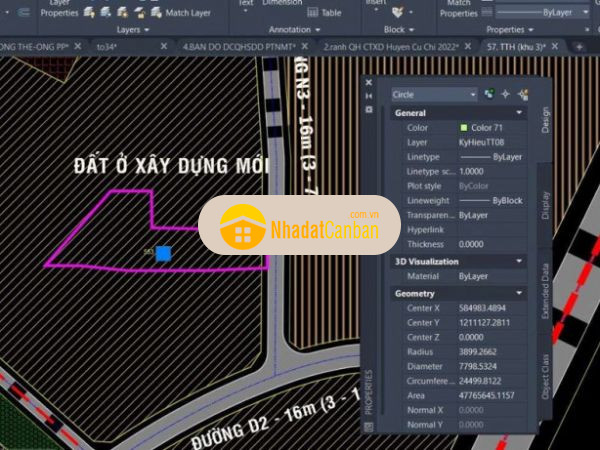The image size is (600, 450).
Task: Open the 2.ranh QH CTXD Huyen Cu Chi drawing tab
Action: (393, 47)
